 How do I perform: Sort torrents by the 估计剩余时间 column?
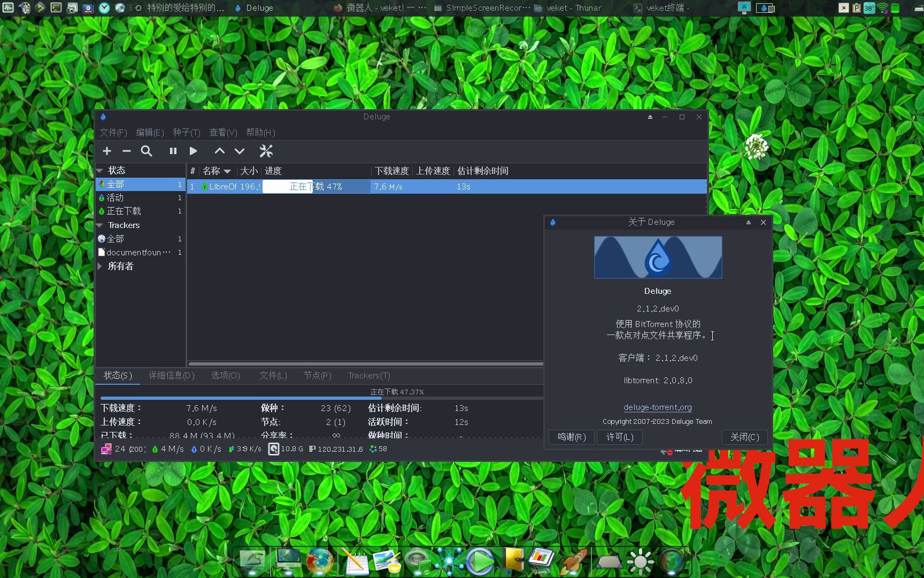483,171
